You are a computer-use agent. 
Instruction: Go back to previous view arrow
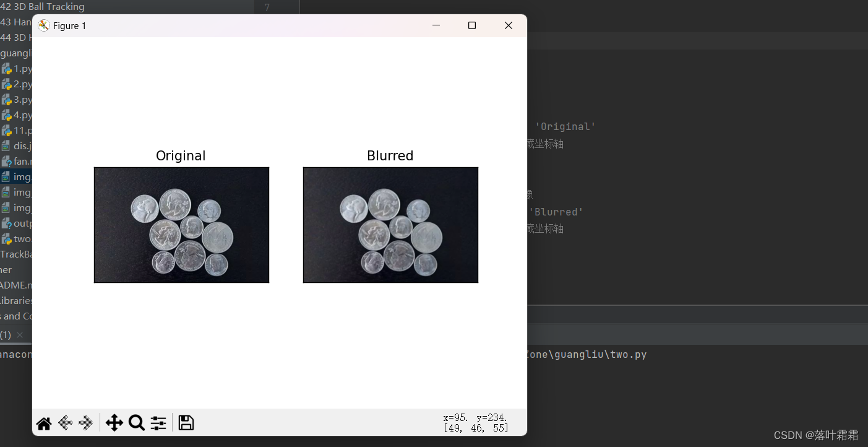[x=65, y=423]
